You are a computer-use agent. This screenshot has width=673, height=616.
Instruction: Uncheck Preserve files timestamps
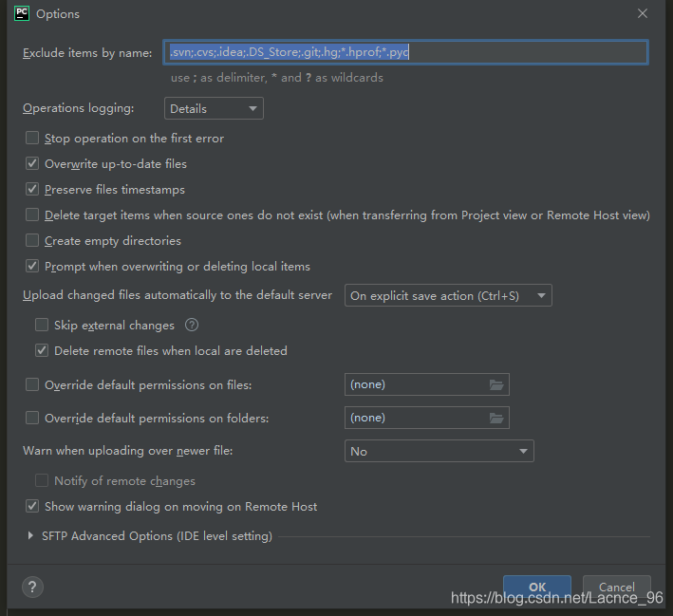point(32,189)
